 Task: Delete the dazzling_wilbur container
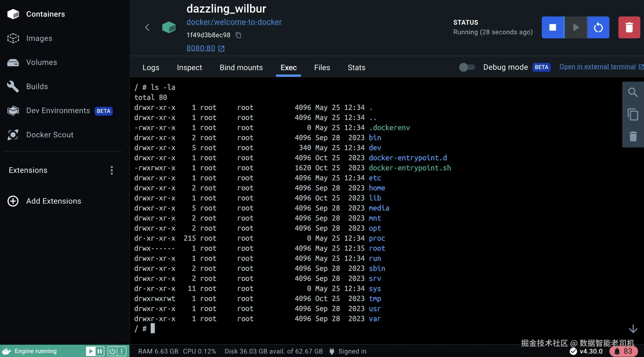tap(629, 27)
